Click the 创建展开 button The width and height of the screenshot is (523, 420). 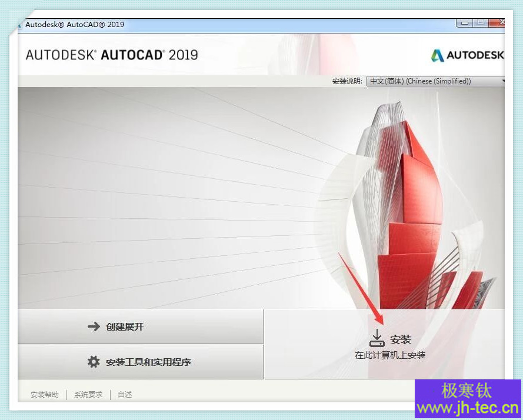point(141,326)
